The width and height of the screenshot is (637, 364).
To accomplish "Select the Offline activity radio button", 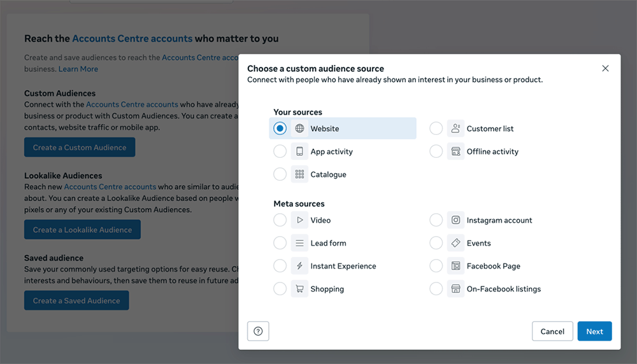I will tap(436, 151).
